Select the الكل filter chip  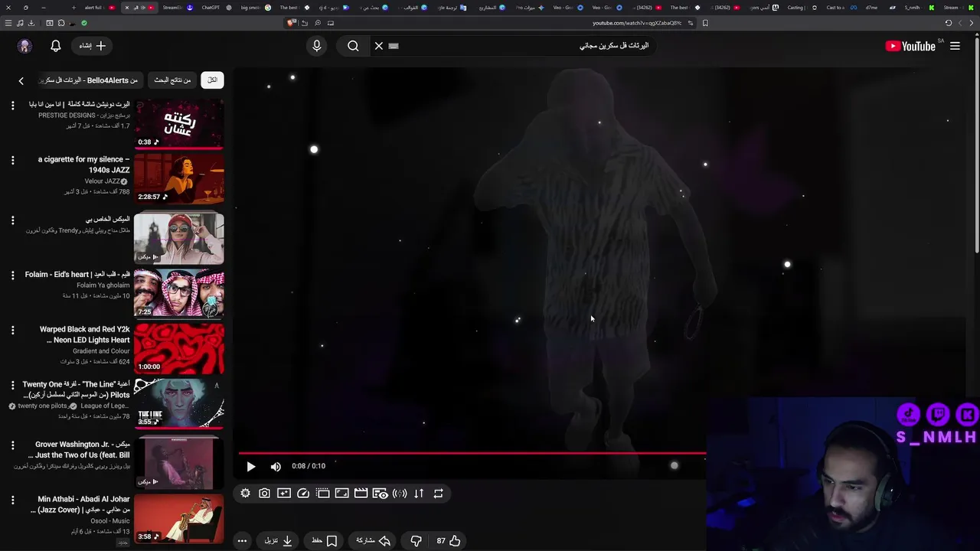pos(212,80)
